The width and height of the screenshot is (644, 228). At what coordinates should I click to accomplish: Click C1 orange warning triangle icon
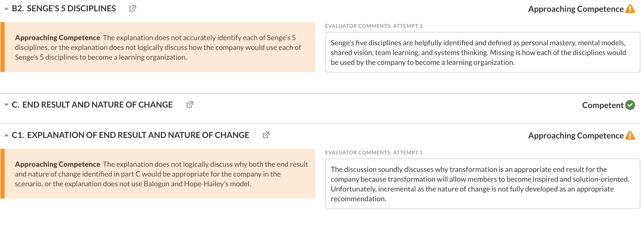coord(630,135)
